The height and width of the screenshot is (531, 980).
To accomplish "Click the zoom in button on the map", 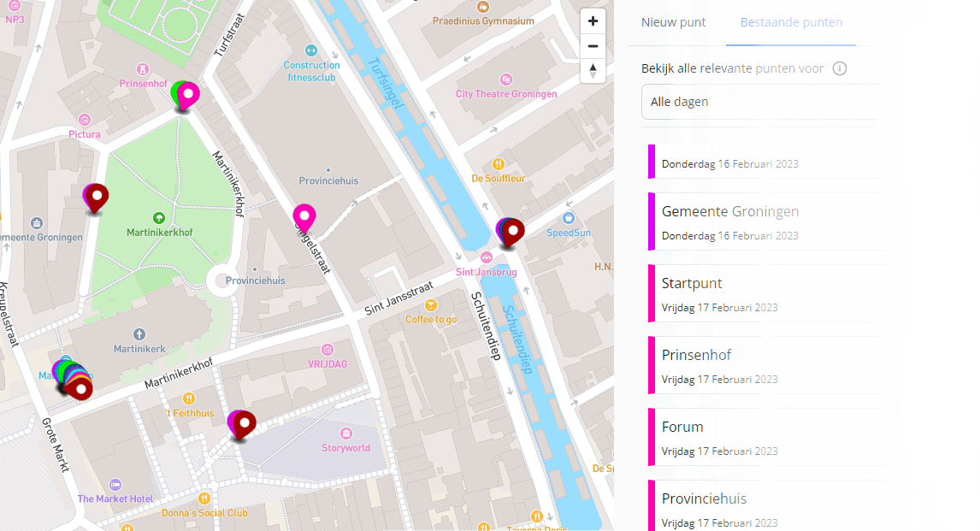I will 593,20.
